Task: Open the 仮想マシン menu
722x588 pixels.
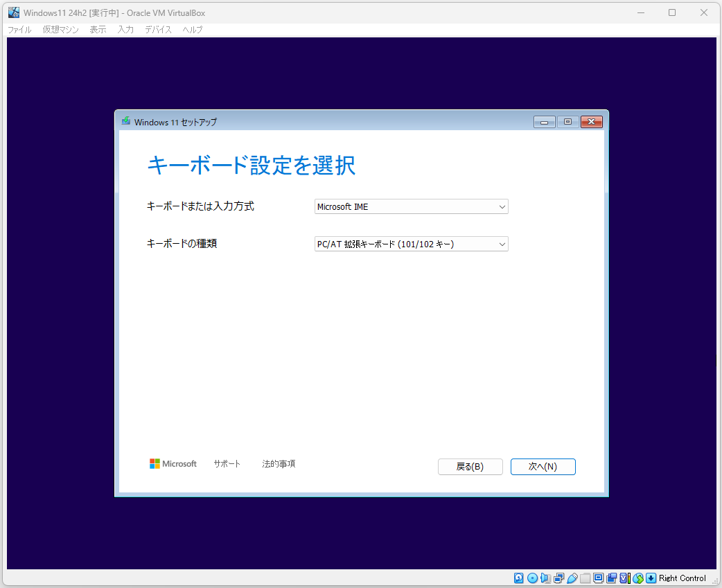Action: pyautogui.click(x=60, y=29)
